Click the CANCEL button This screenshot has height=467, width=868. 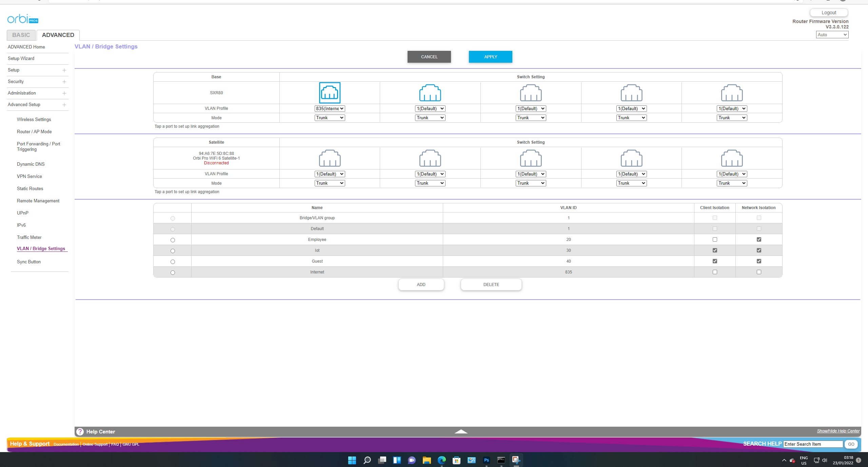coord(429,57)
